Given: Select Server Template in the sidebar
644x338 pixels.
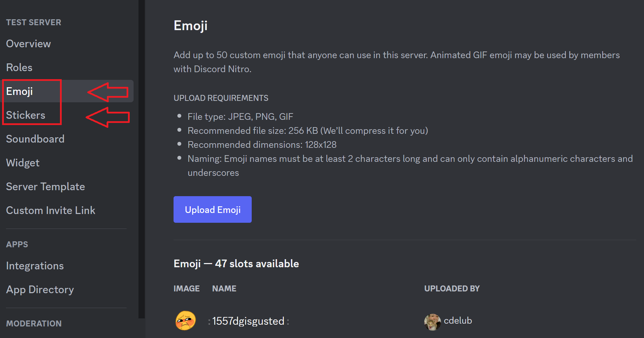Looking at the screenshot, I should click(x=45, y=186).
